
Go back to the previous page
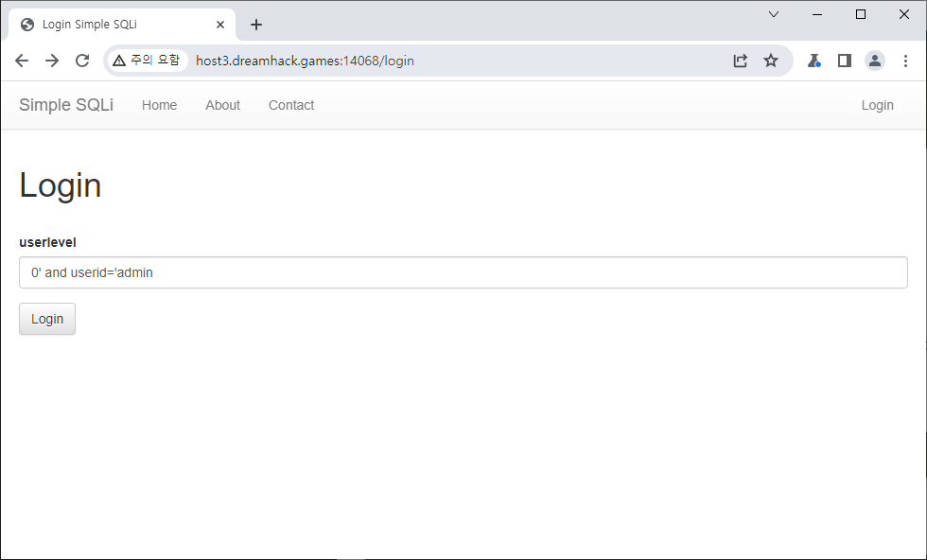[22, 61]
